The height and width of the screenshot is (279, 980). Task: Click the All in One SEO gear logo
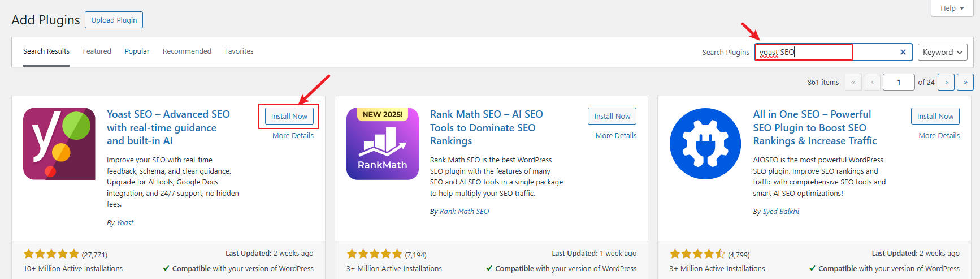(705, 144)
